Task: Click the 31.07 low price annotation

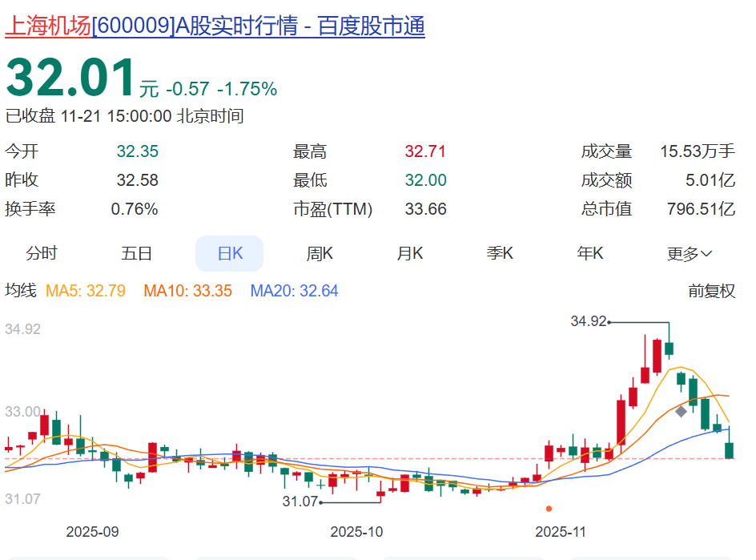Action: pyautogui.click(x=300, y=502)
